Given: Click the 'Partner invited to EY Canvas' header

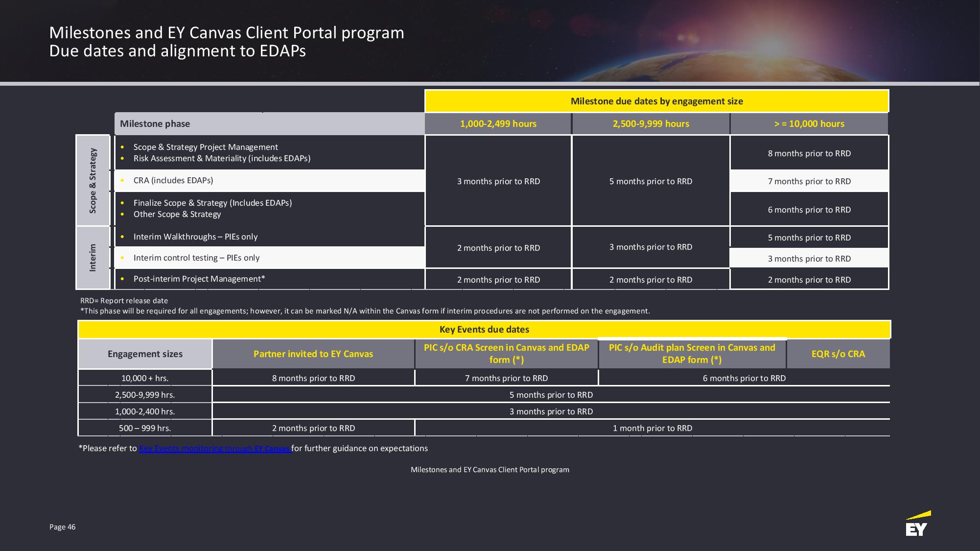Looking at the screenshot, I should pos(313,354).
